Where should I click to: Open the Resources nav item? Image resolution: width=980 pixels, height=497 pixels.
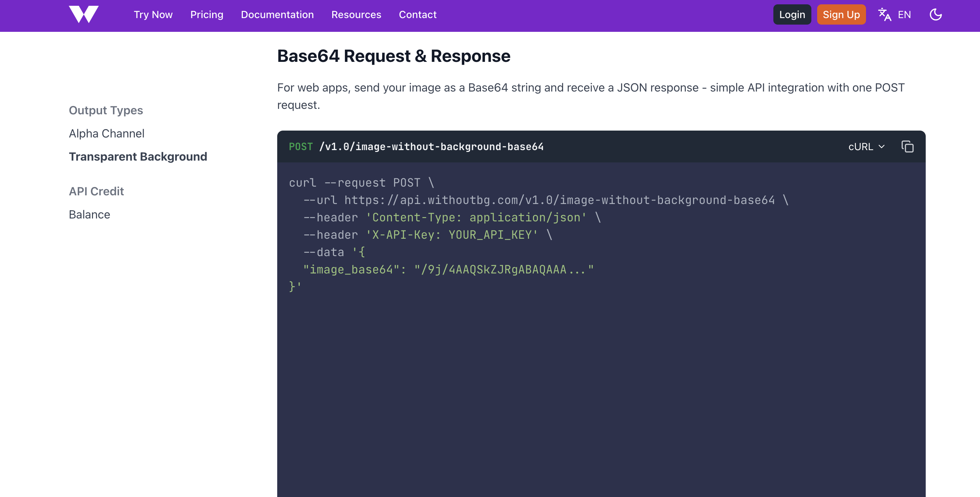356,15
